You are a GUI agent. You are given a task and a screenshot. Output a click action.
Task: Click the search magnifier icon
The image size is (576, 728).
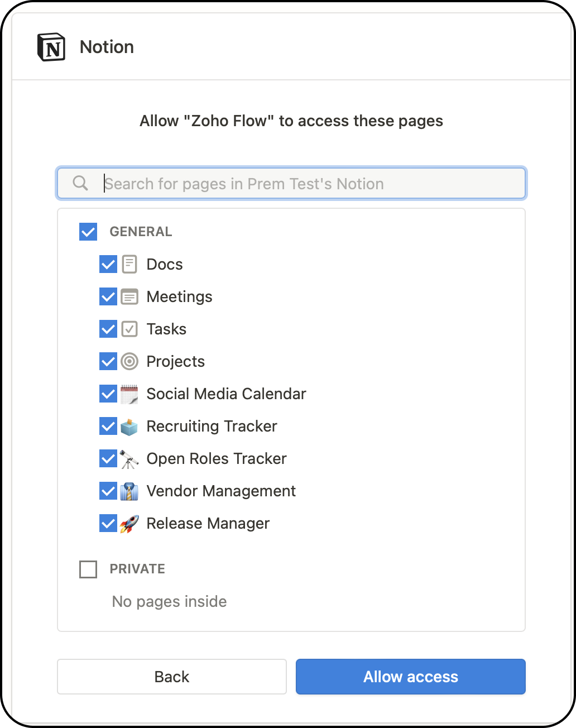pos(80,183)
